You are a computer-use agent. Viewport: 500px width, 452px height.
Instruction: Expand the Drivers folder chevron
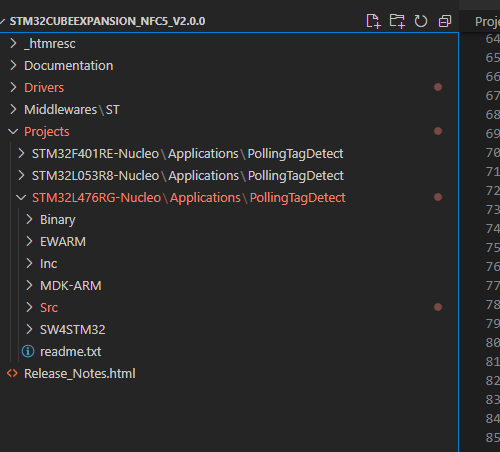[13, 87]
